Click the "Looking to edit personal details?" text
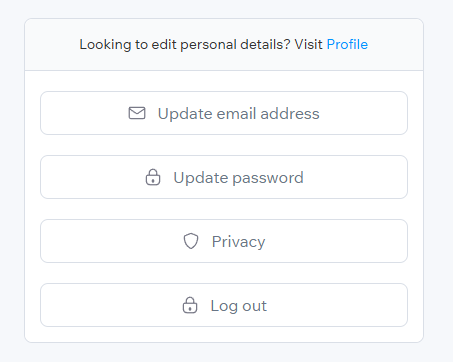Viewport: 453px width, 362px height. tap(185, 45)
